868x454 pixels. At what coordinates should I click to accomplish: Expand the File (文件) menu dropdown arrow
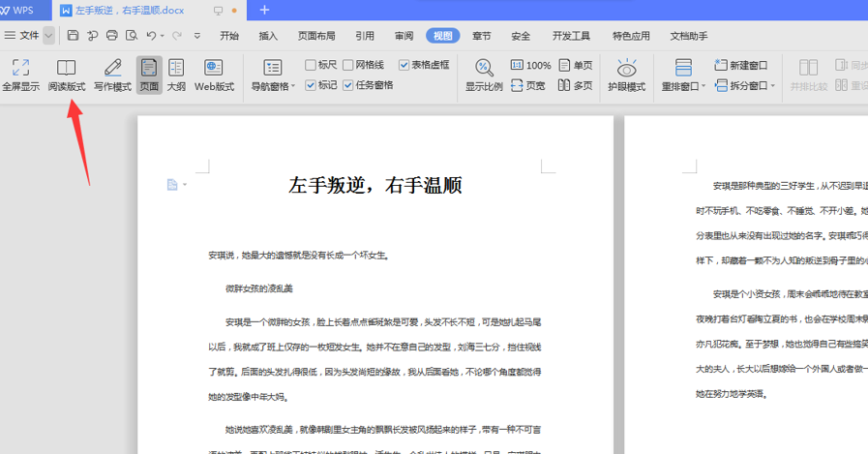tap(48, 36)
